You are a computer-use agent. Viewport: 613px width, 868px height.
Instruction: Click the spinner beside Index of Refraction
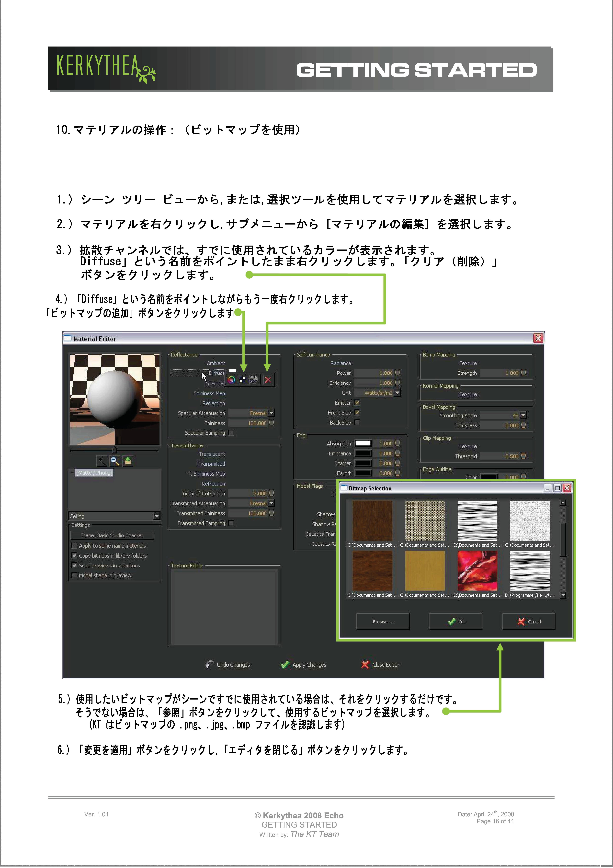(271, 493)
